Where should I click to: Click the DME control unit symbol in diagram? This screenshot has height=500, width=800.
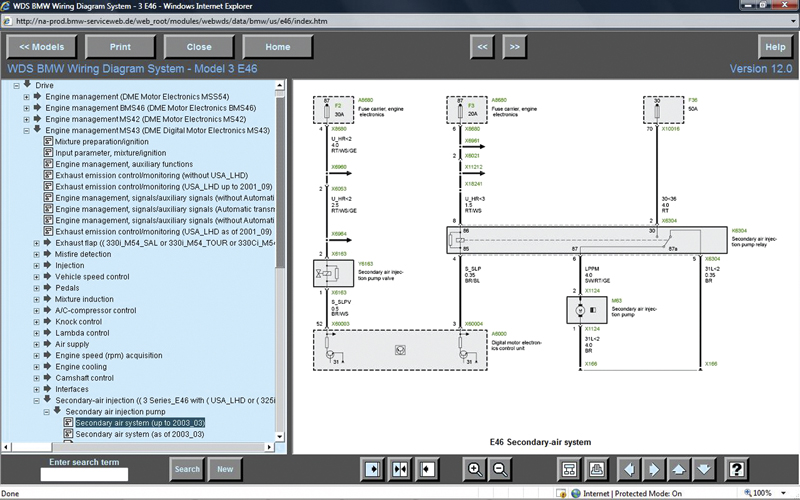(400, 350)
